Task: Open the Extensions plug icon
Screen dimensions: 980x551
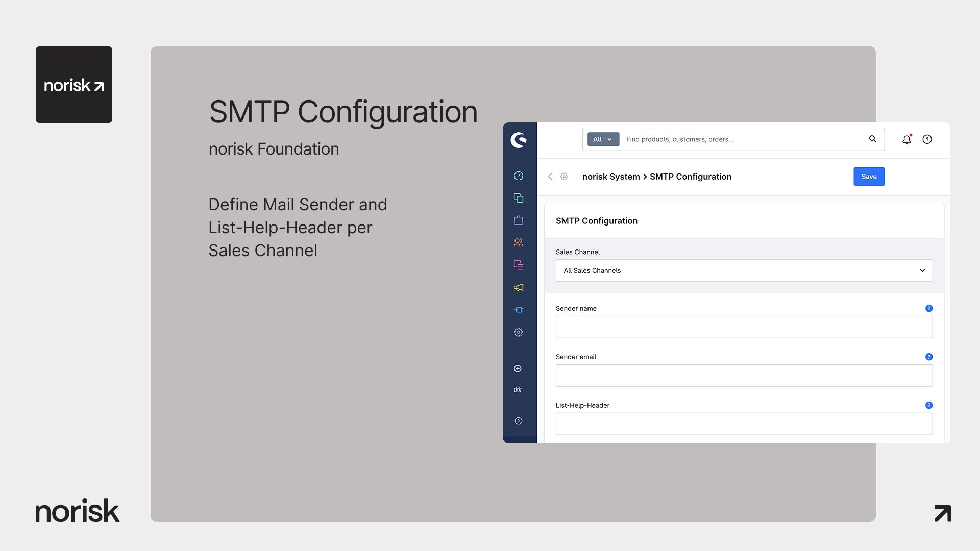Action: [519, 310]
